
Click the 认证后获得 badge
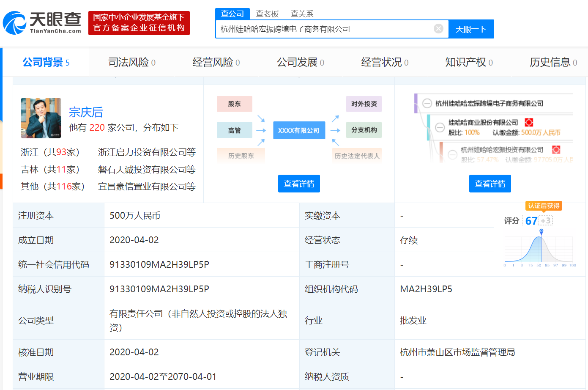(x=544, y=206)
